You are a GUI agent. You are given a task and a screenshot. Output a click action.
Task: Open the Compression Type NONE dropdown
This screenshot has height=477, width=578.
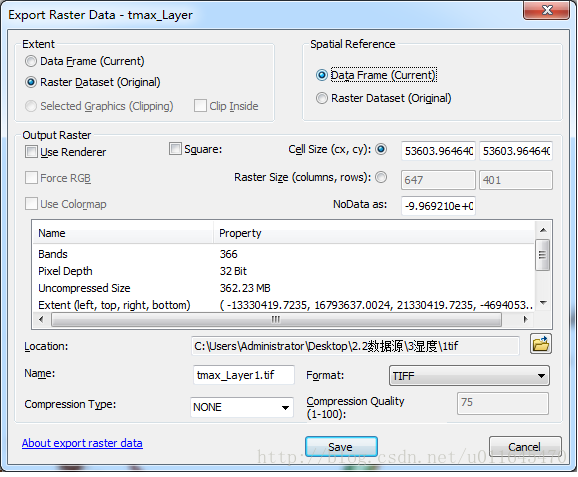242,407
